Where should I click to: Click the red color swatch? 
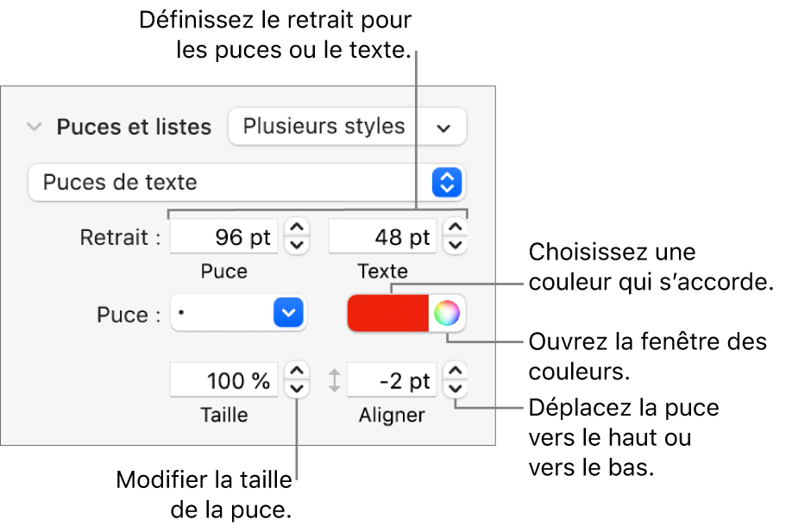(387, 314)
